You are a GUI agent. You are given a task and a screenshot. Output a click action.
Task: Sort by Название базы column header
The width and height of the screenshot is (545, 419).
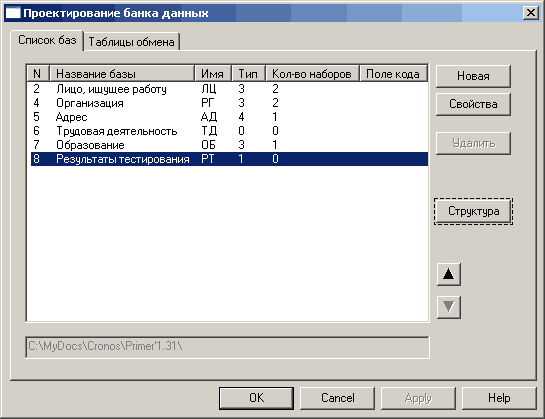point(122,74)
